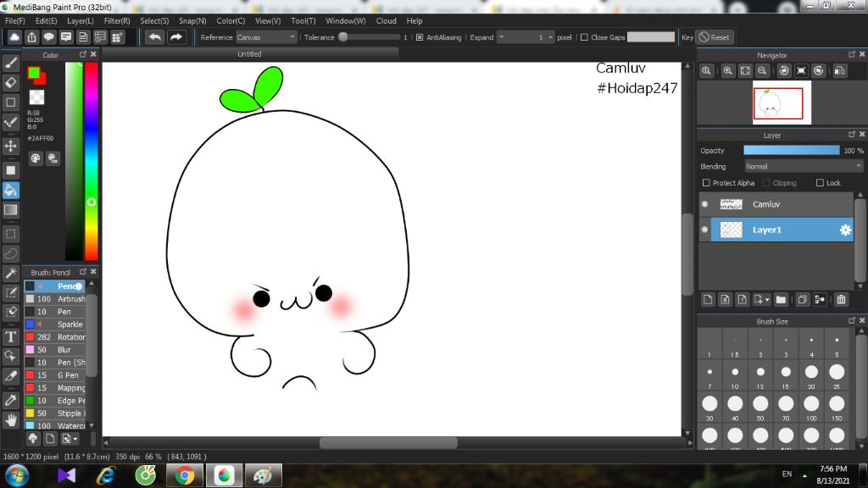Click the Redo arrow in the toolbar
Viewport: 868px width, 488px height.
[x=176, y=37]
